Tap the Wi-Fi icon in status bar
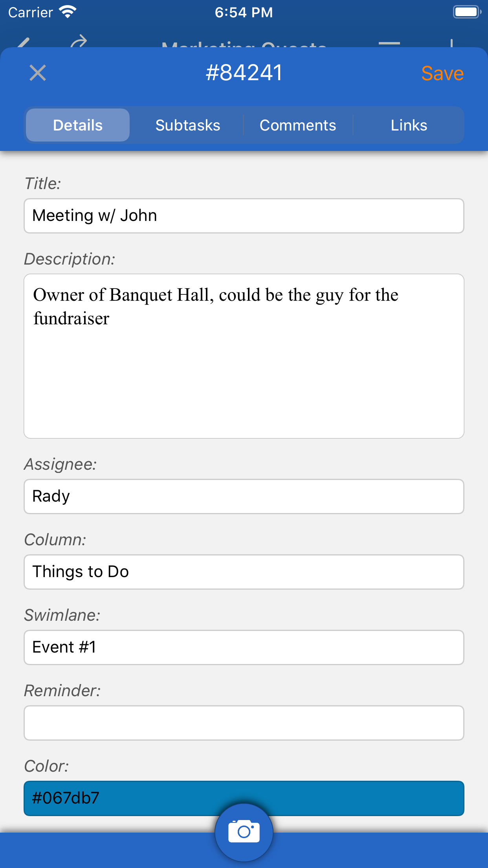 click(68, 12)
